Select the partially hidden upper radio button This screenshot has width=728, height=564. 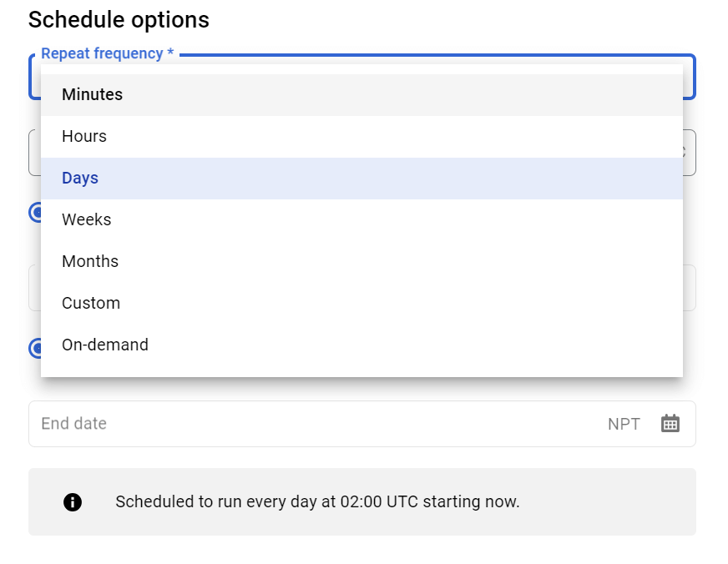click(x=35, y=213)
